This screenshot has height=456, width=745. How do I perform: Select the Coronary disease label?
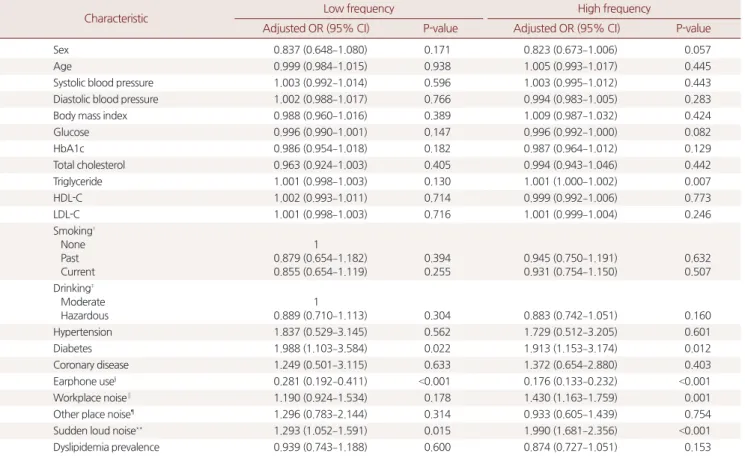pyautogui.click(x=91, y=365)
